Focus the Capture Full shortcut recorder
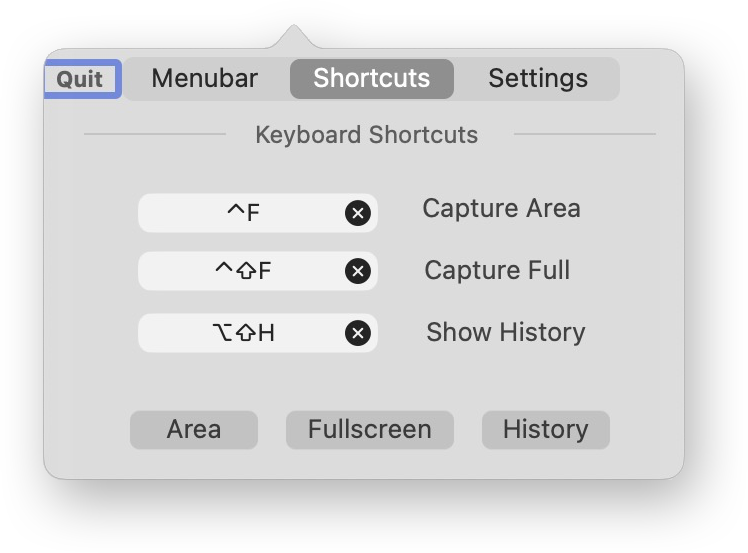748x553 pixels. (243, 271)
